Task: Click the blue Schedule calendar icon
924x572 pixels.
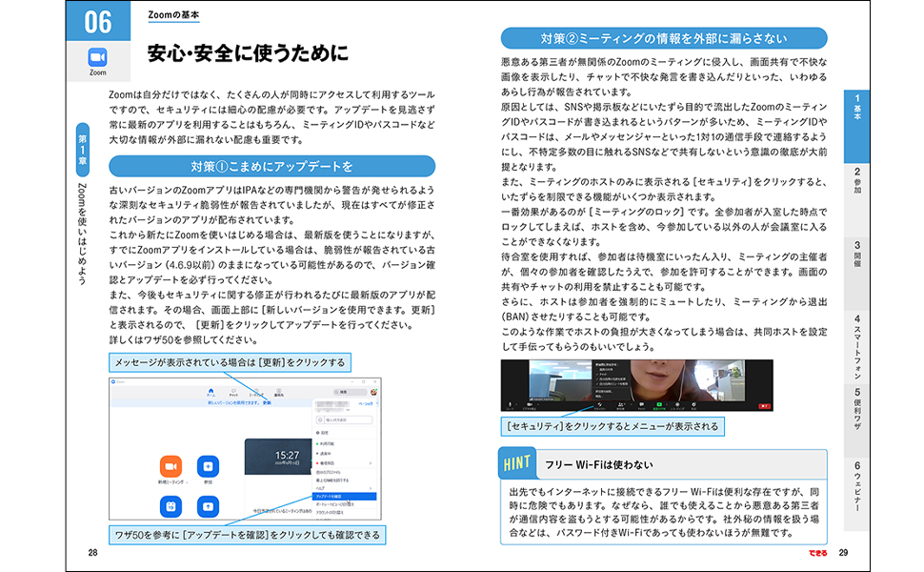Action: [171, 506]
